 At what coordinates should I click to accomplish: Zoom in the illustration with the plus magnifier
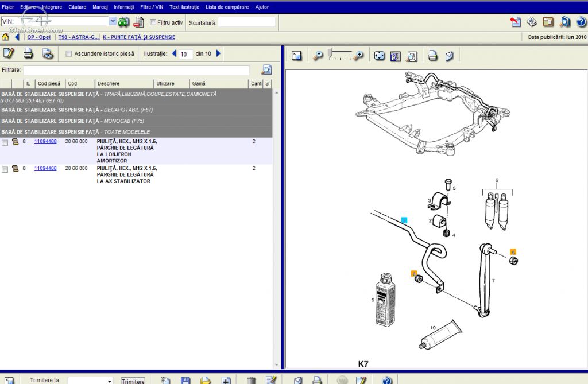[x=359, y=56]
